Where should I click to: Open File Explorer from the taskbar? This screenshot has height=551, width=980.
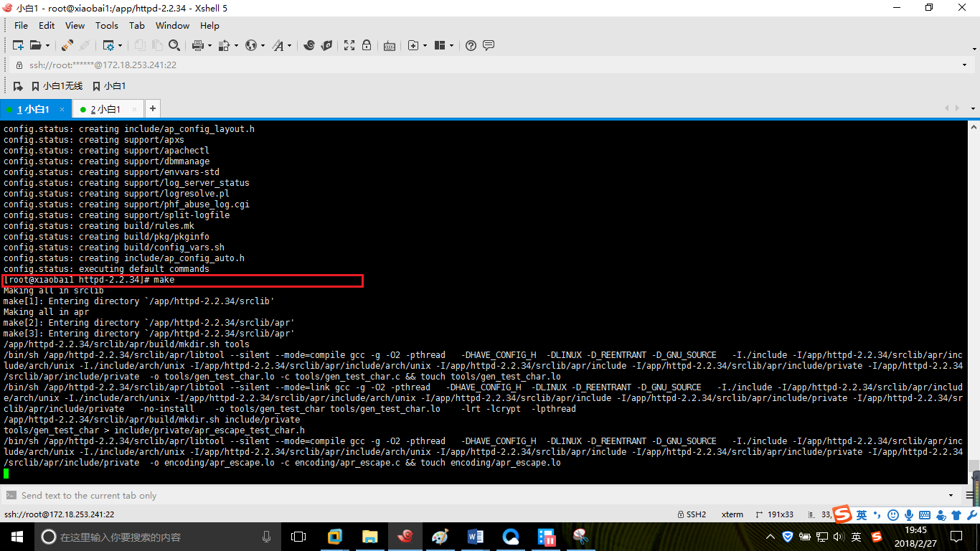[369, 537]
